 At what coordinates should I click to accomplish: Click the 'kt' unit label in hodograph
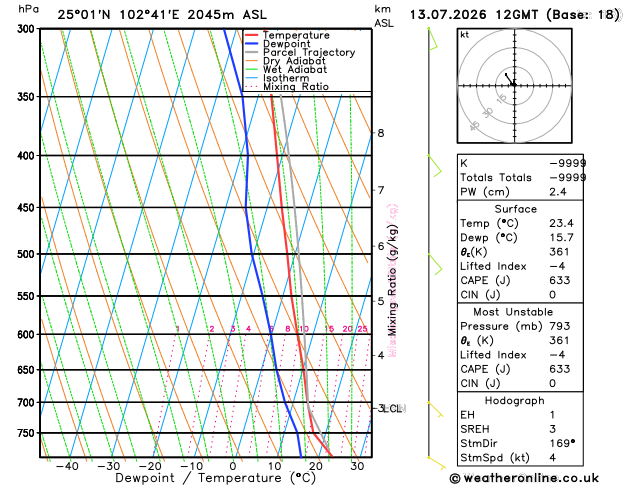click(x=465, y=35)
